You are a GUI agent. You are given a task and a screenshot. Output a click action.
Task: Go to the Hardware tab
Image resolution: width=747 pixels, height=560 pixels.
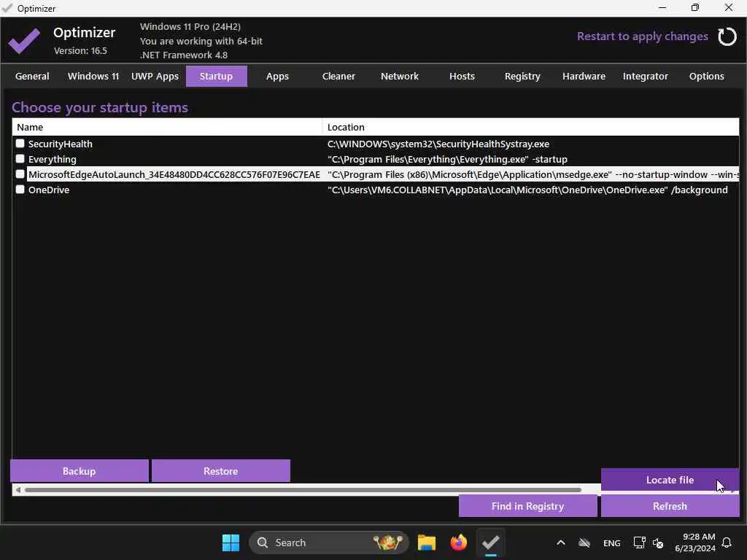tap(584, 76)
